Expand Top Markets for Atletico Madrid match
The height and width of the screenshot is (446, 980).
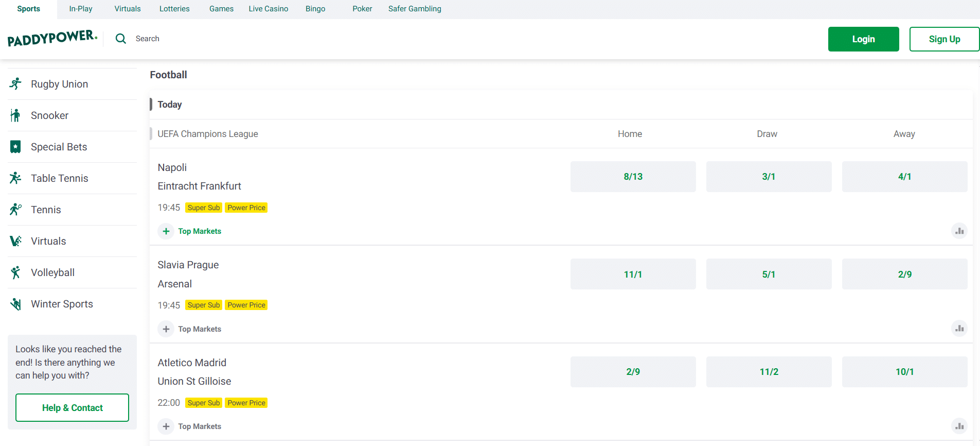tap(190, 426)
